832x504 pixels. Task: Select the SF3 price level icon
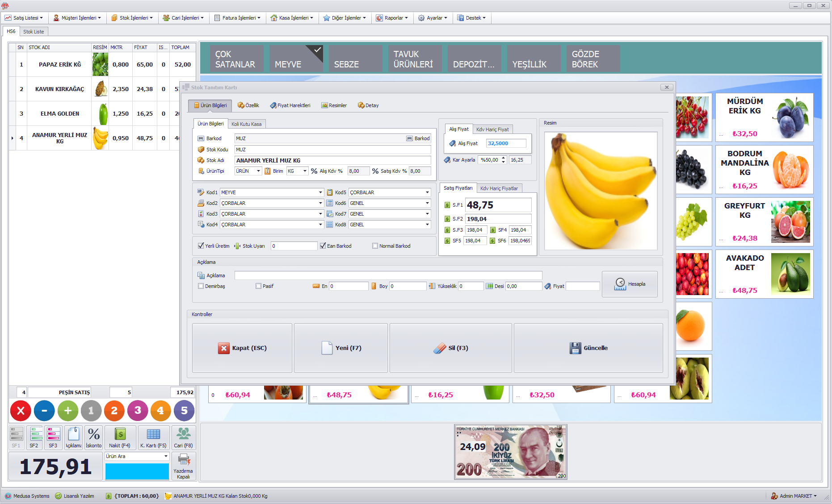click(x=53, y=437)
